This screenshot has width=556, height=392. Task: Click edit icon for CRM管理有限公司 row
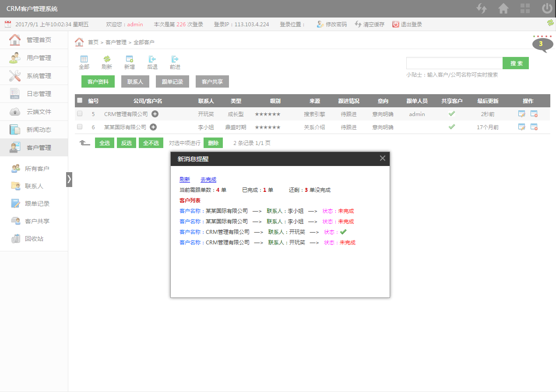coord(521,114)
